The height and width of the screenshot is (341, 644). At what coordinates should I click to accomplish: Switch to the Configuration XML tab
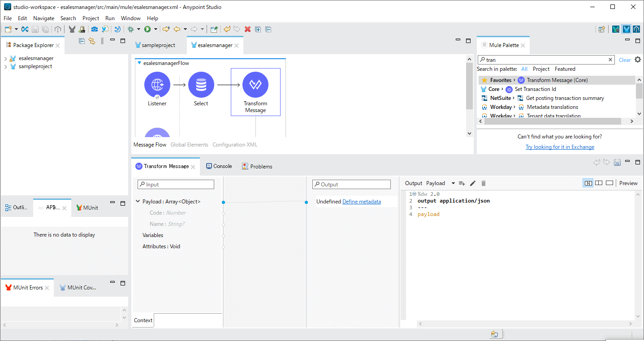[x=235, y=145]
